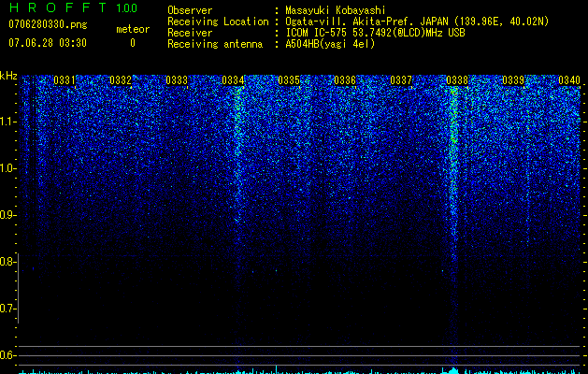Viewport: 588px width, 374px height.
Task: Select the A504HB(yagi 4el) antenna text
Action: click(x=330, y=44)
